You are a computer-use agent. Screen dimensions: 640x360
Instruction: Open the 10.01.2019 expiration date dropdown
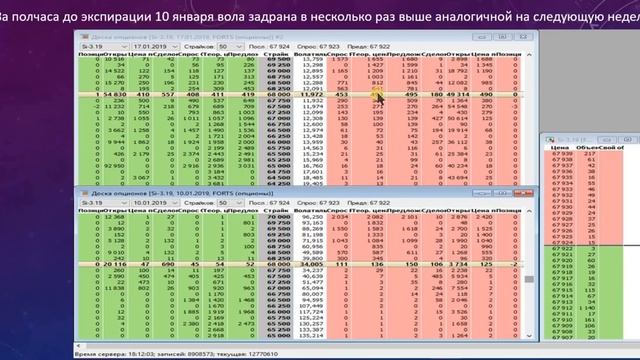coord(155,203)
